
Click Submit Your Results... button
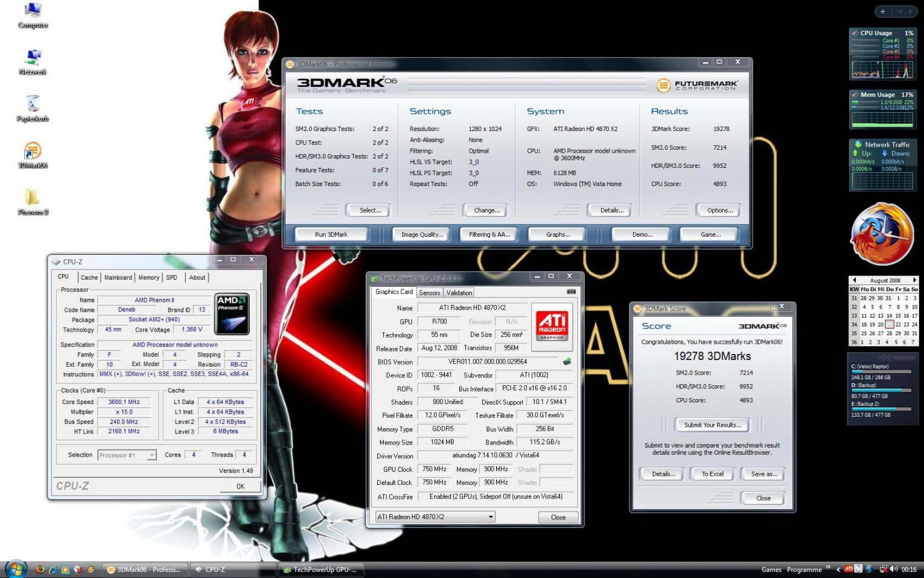712,425
